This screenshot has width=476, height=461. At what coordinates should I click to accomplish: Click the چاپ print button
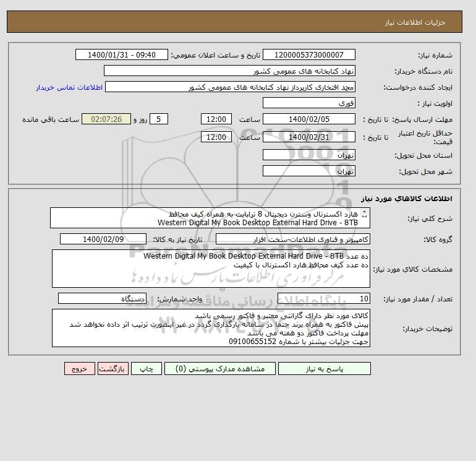click(x=147, y=369)
